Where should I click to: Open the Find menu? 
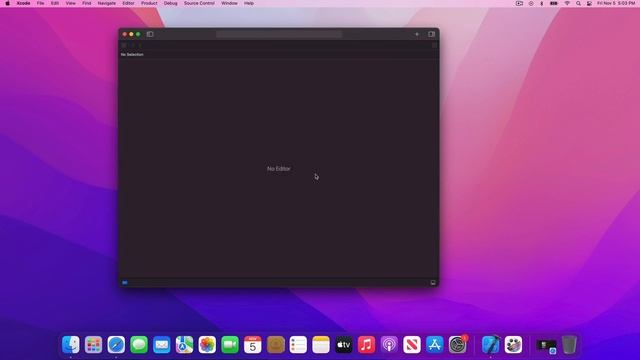[87, 3]
